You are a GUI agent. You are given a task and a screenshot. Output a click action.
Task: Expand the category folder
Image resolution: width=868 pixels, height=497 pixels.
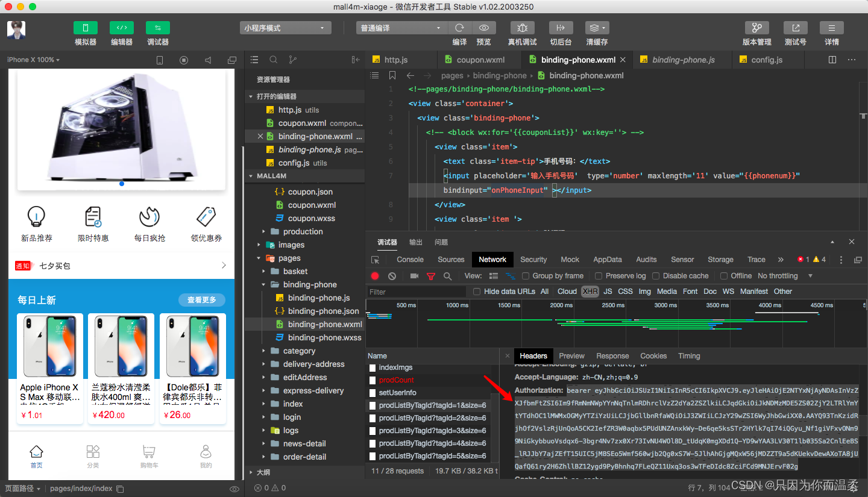[263, 351]
